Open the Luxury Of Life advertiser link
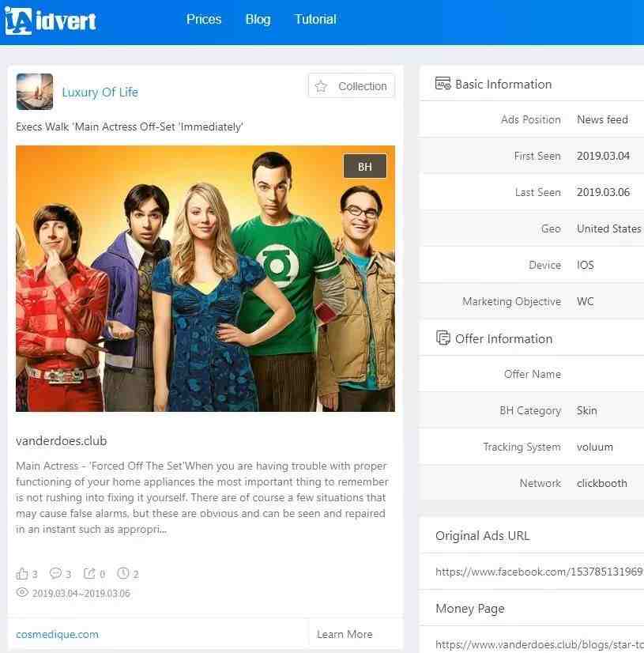 click(100, 92)
